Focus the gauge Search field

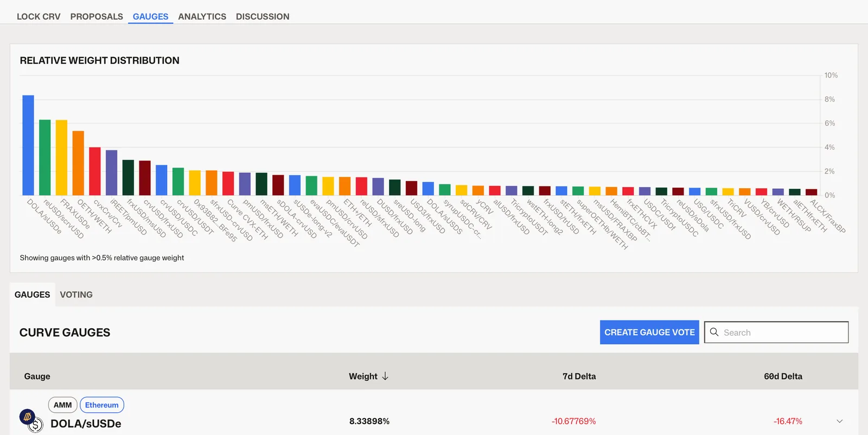pos(776,332)
